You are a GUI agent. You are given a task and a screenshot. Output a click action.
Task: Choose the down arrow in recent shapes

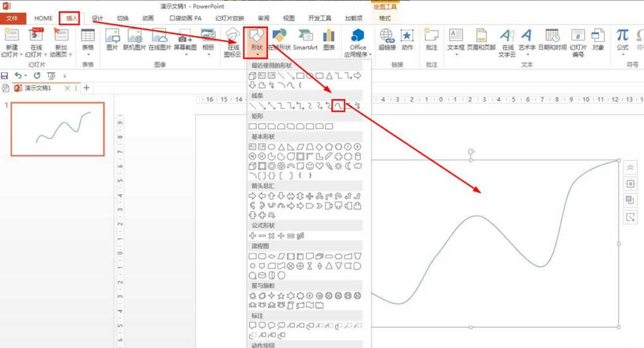pyautogui.click(x=253, y=85)
